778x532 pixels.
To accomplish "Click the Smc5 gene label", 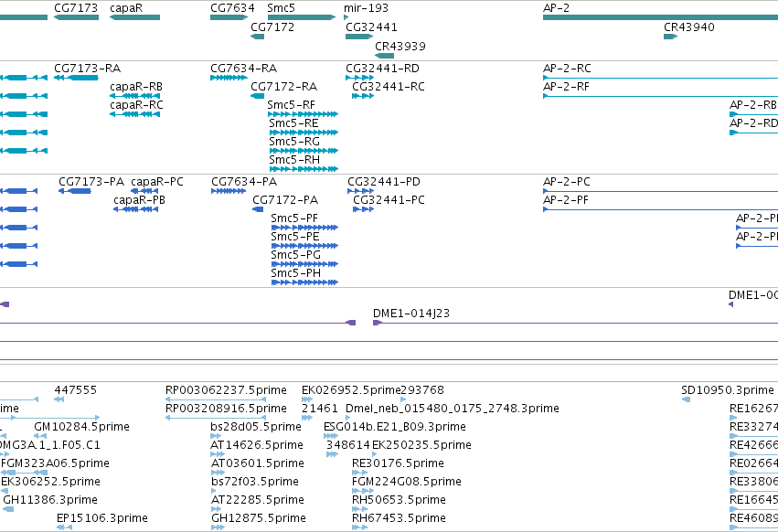I will click(x=281, y=8).
